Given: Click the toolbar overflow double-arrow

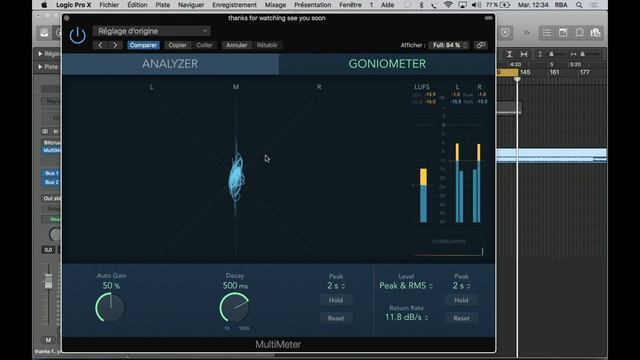Looking at the screenshot, I should tap(527, 33).
